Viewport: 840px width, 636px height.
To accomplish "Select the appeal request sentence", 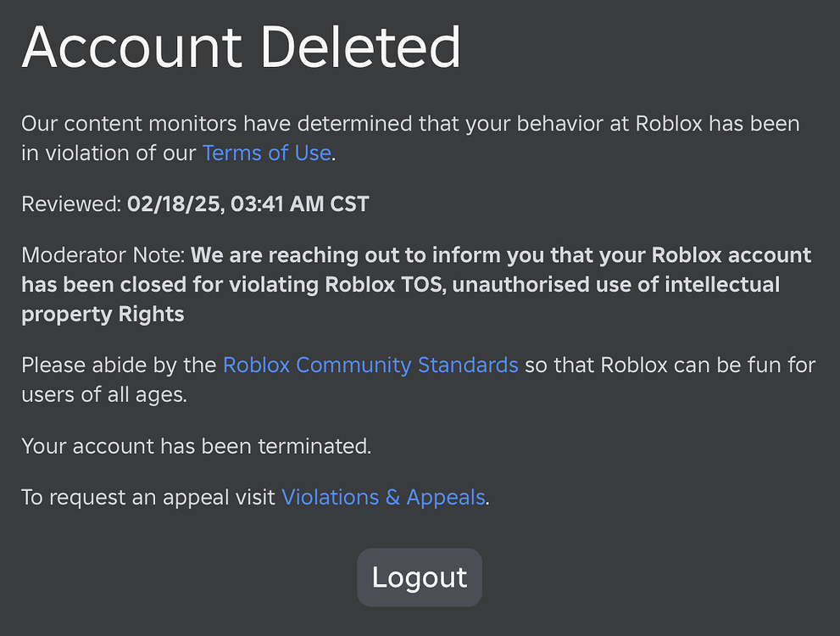I will tap(254, 497).
